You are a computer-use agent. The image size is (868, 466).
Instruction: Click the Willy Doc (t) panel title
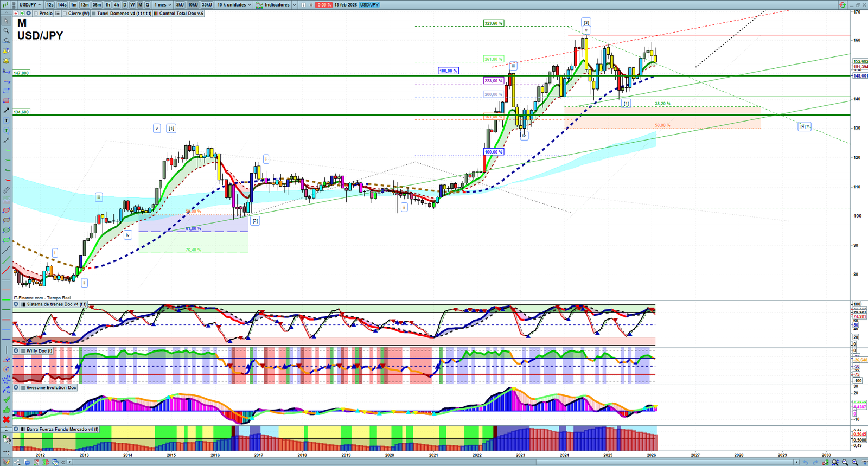[40, 351]
